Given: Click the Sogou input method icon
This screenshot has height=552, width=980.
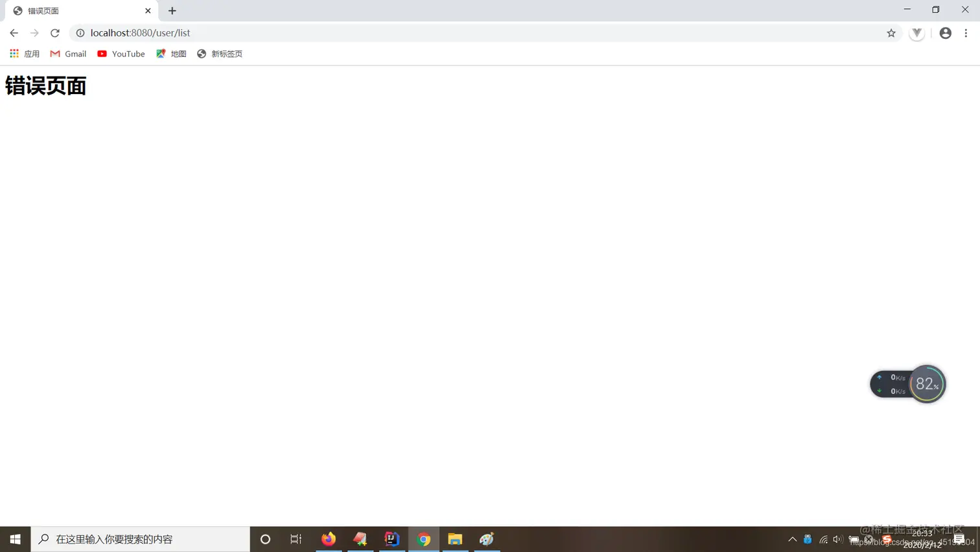Looking at the screenshot, I should pos(887,539).
